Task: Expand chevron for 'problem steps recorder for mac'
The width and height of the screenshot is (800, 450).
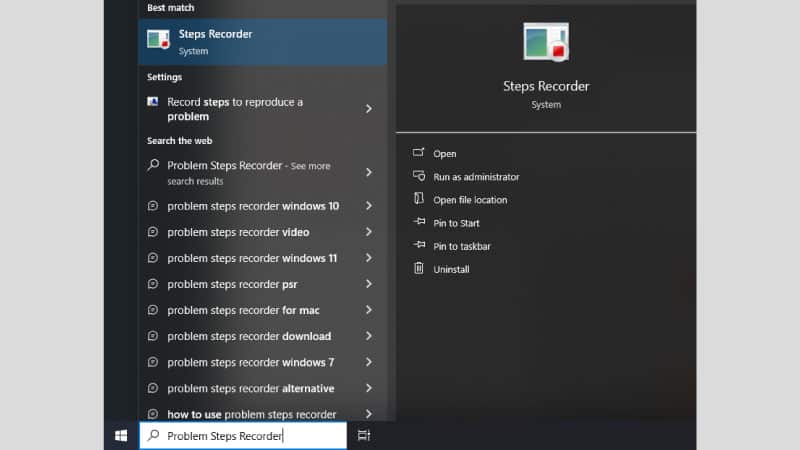Action: coord(368,310)
